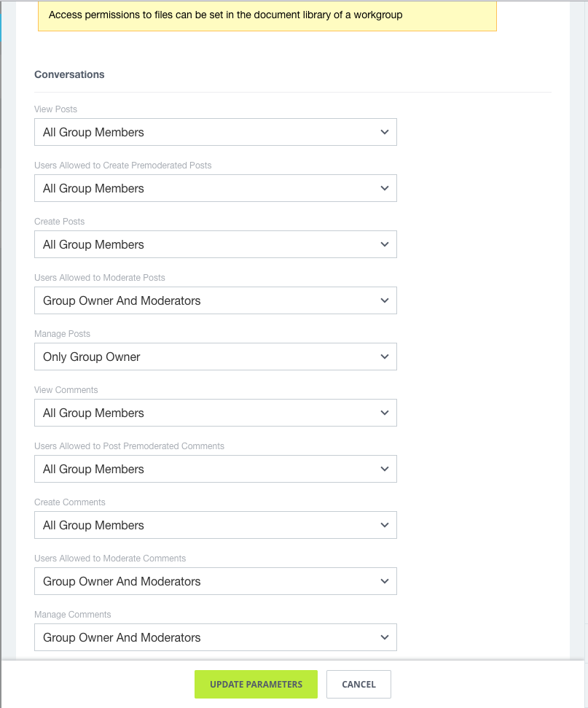Click the View Comments chevron arrow
588x708 pixels.
(385, 413)
